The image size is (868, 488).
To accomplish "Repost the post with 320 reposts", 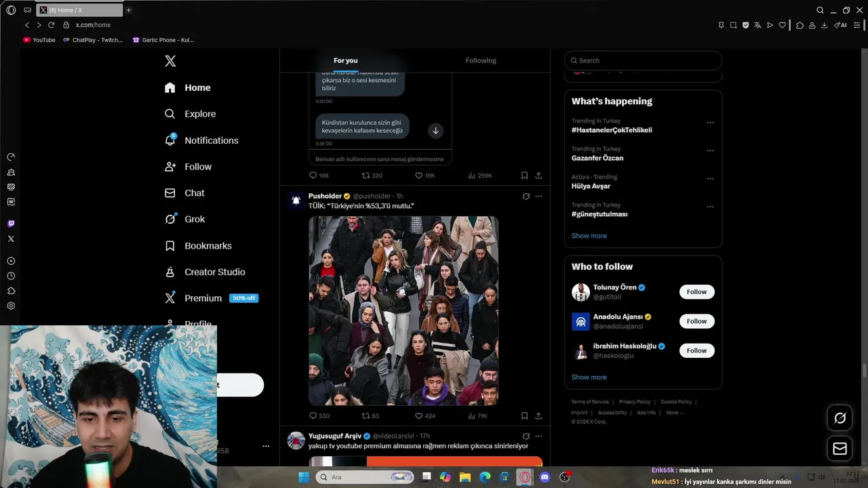I will [372, 176].
